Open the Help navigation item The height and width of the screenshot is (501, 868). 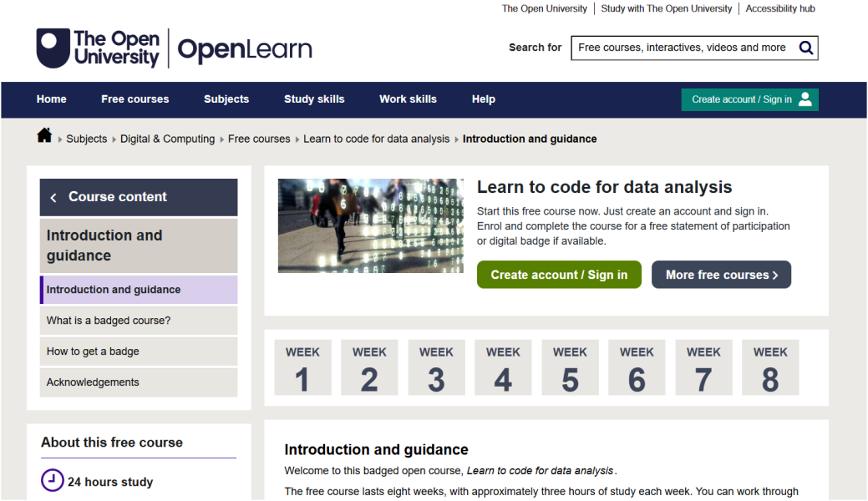click(483, 99)
